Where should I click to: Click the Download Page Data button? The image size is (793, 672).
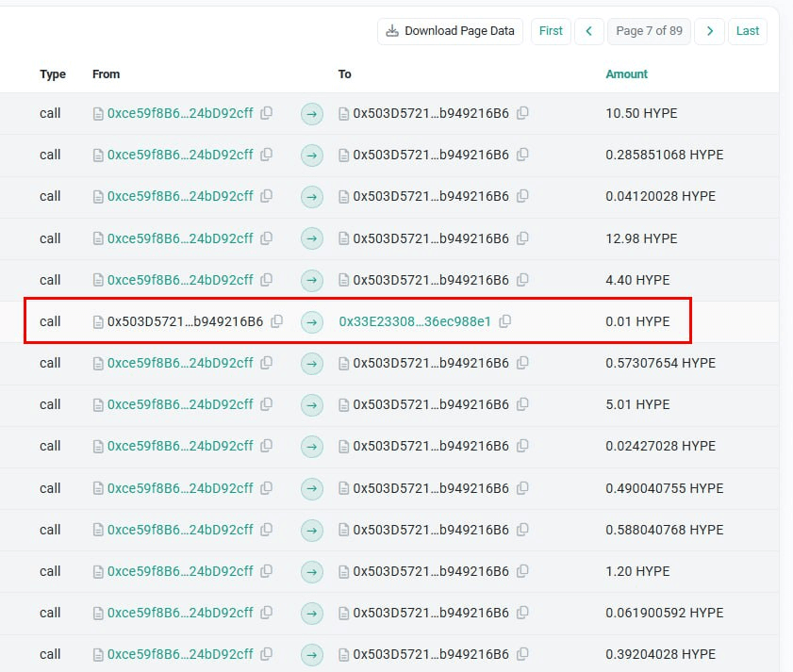(x=450, y=31)
